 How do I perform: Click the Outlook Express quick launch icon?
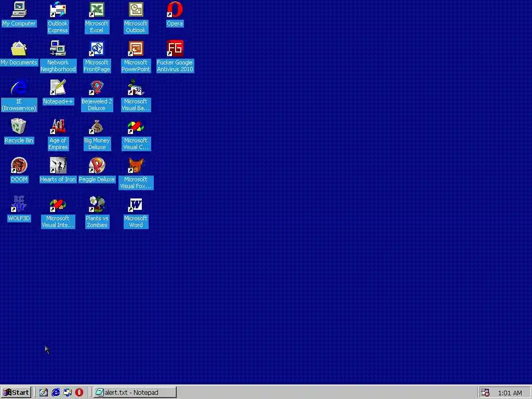tap(68, 392)
